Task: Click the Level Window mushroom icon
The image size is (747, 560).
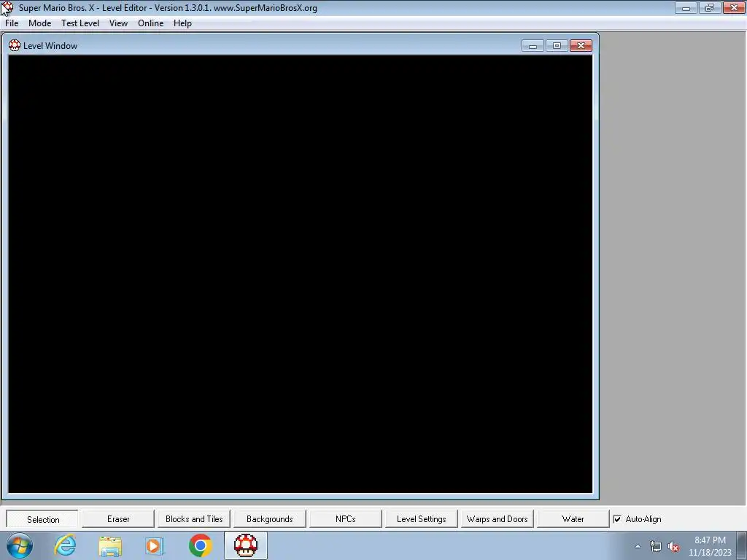Action: click(x=15, y=46)
